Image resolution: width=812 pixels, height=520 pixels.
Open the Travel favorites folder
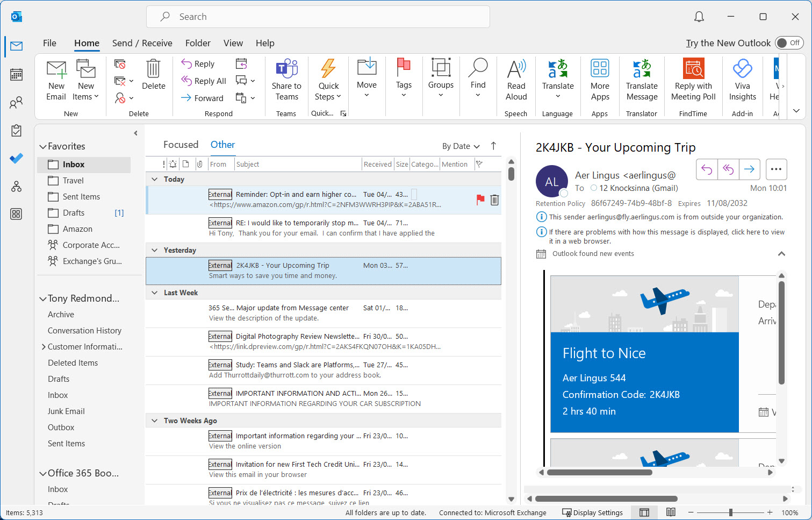coord(73,181)
